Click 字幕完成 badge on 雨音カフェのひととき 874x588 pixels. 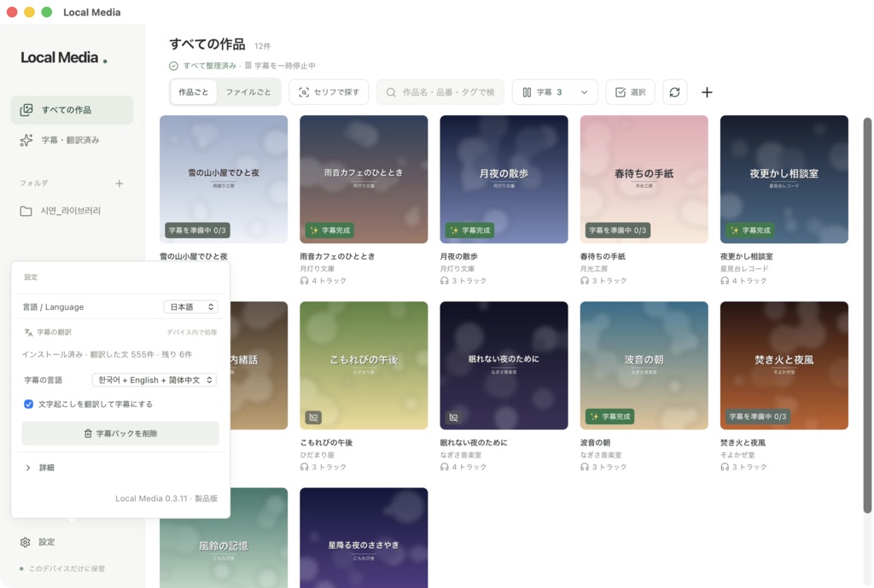pos(329,230)
